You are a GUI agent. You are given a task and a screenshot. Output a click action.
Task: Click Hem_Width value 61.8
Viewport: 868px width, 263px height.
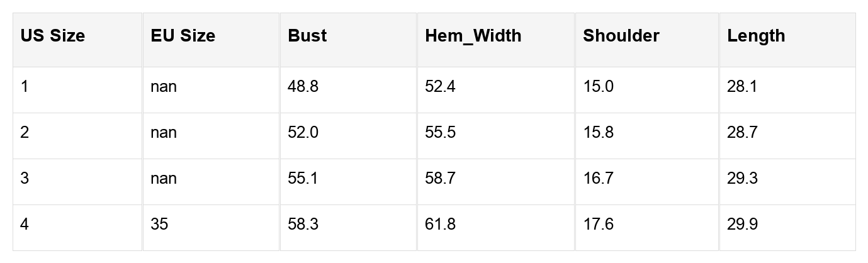click(440, 224)
